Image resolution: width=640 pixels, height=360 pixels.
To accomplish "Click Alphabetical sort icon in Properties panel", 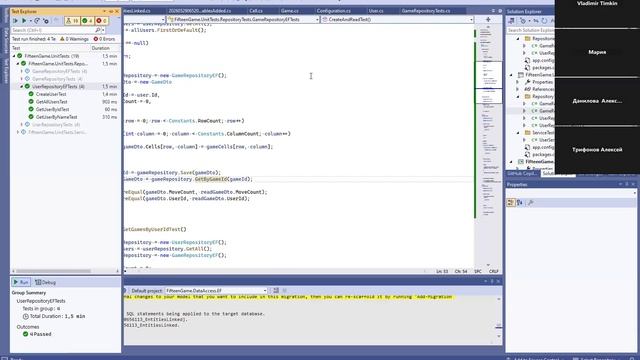I will click(520, 202).
